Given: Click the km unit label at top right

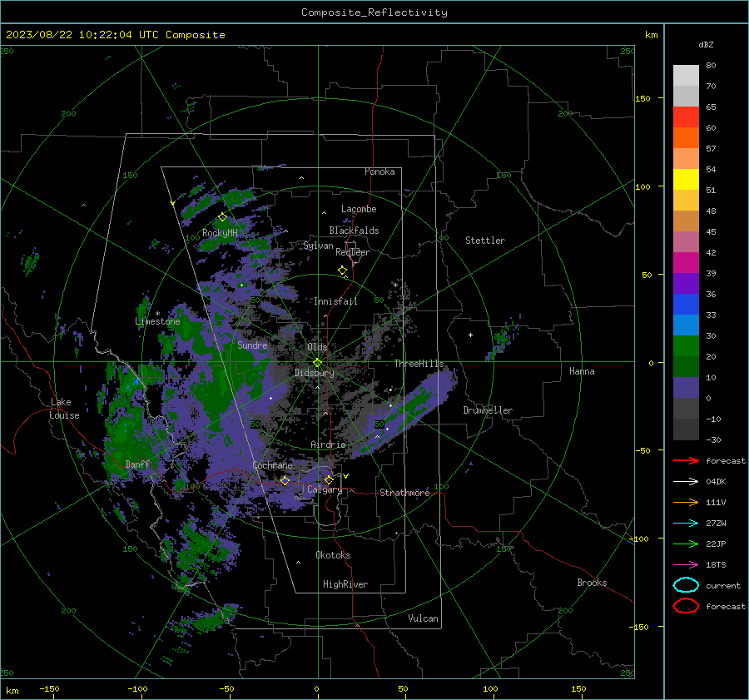Looking at the screenshot, I should tap(651, 35).
